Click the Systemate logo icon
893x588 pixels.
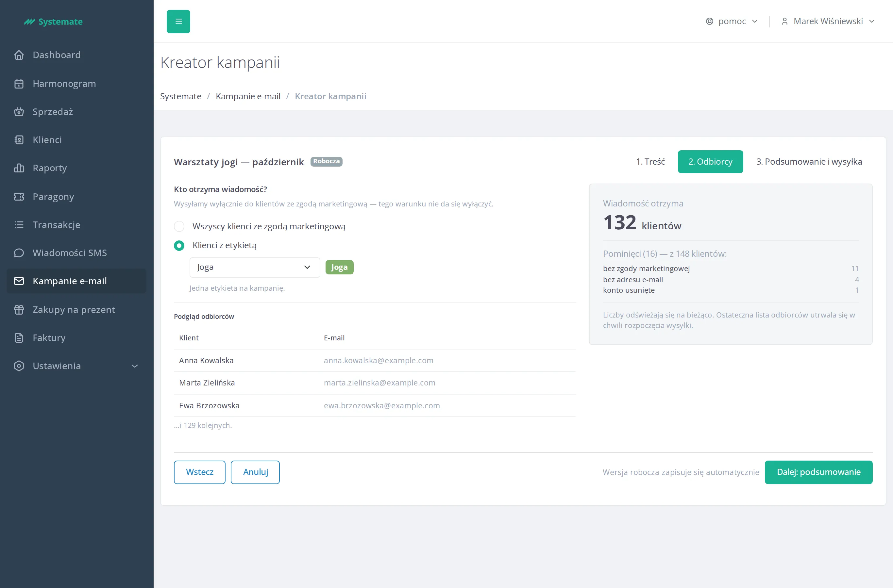click(x=29, y=22)
